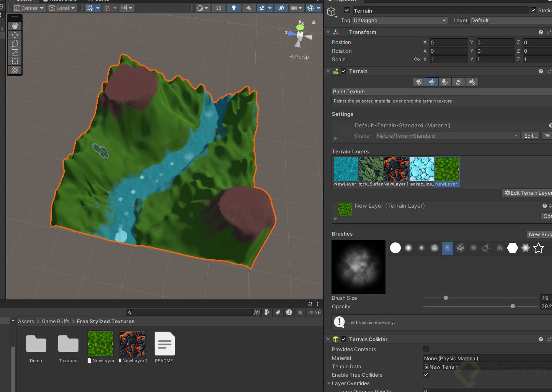Collapse the Terrain Collider component
Screen dimensions: 552x392
coord(328,339)
